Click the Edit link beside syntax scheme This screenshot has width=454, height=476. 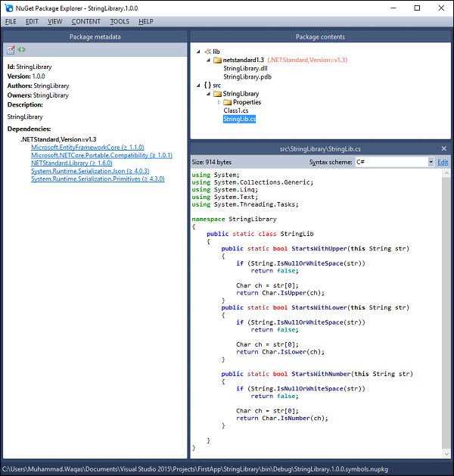click(x=443, y=162)
